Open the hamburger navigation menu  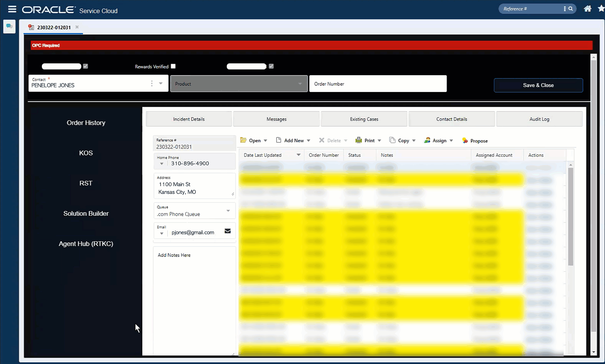click(x=12, y=9)
